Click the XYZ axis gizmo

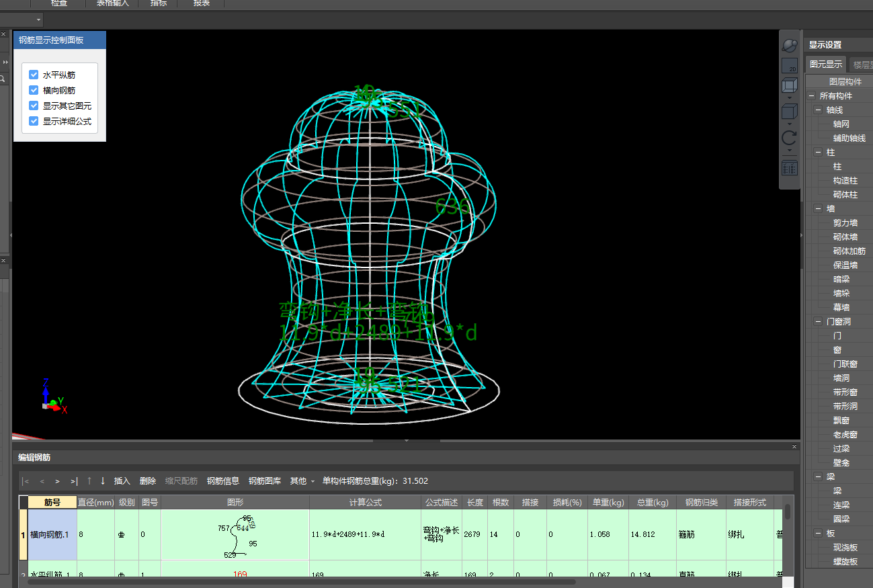52,396
